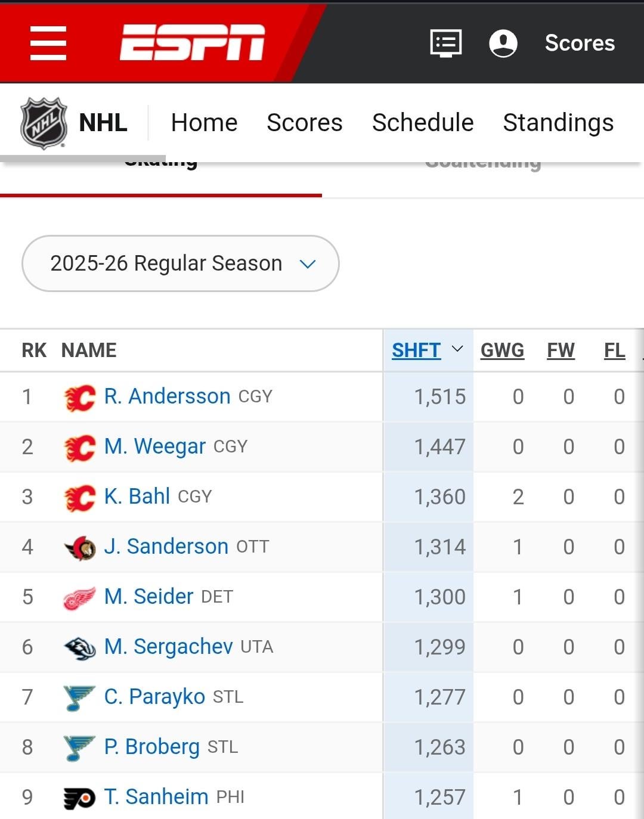Sort table by FW column
Viewport: 644px width, 819px height.
point(561,350)
